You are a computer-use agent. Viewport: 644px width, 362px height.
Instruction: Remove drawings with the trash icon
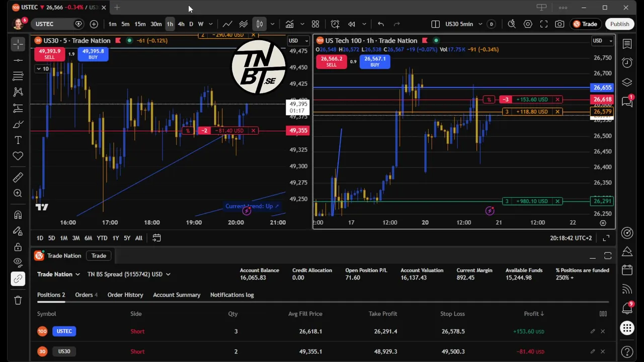tap(18, 300)
